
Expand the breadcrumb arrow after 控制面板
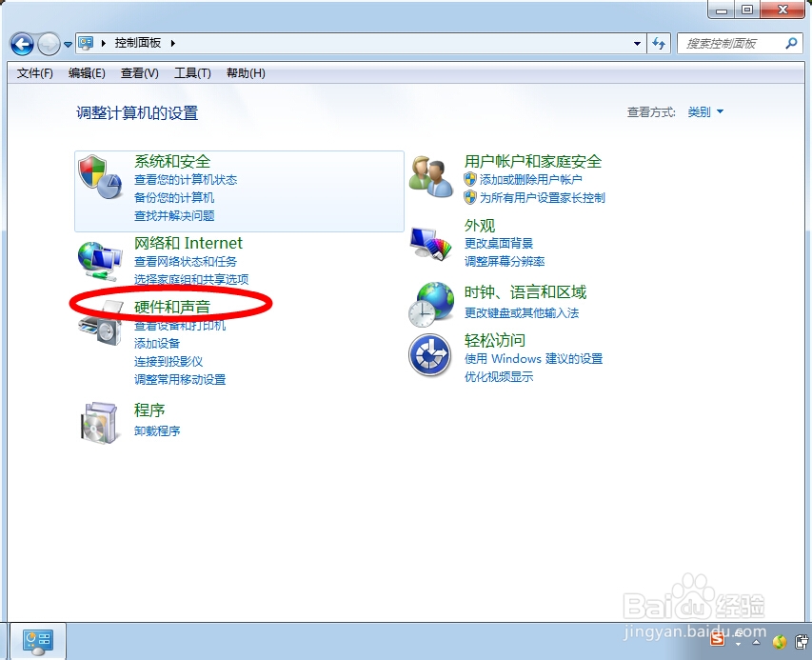click(x=173, y=43)
